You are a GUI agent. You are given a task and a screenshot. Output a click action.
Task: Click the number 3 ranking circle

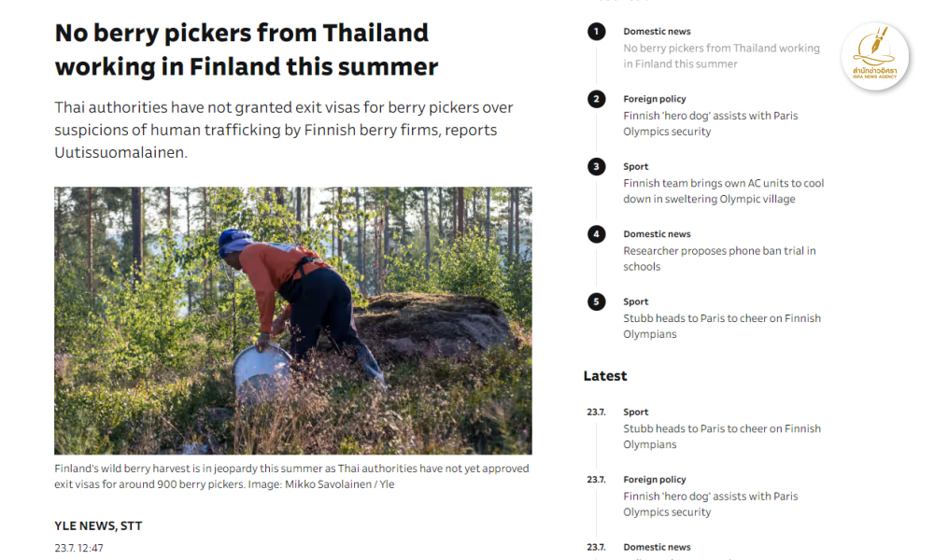(596, 166)
